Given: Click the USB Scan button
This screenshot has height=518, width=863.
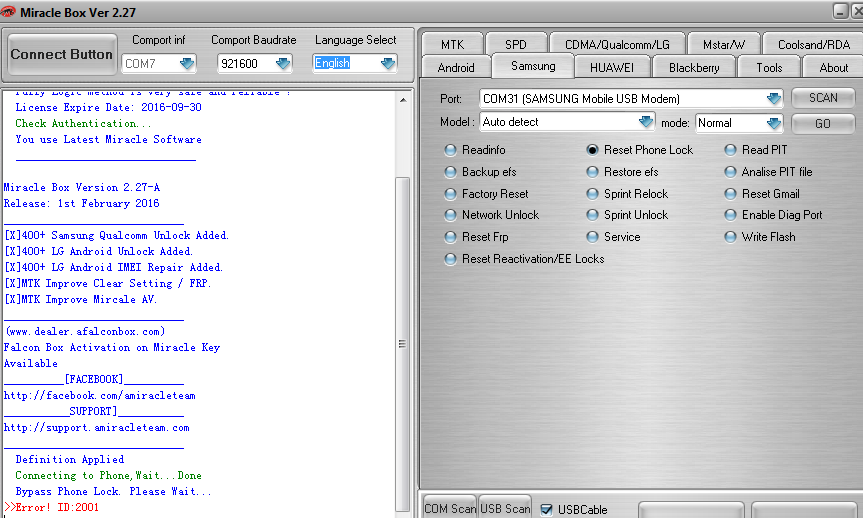Looking at the screenshot, I should pyautogui.click(x=505, y=509).
